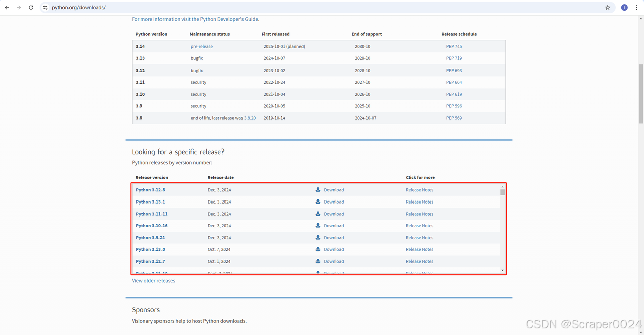Click the 2029-10 end of support cell
The image size is (644, 335).
point(362,58)
